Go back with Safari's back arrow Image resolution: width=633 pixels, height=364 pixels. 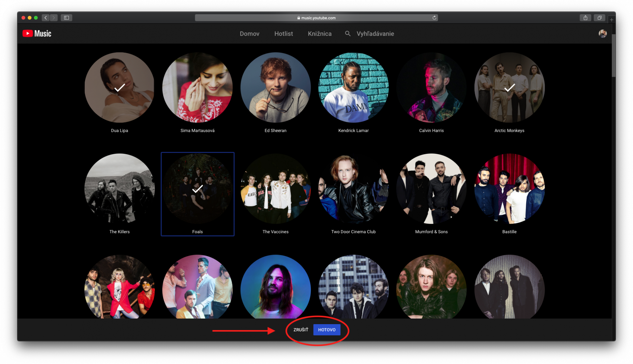coord(46,18)
